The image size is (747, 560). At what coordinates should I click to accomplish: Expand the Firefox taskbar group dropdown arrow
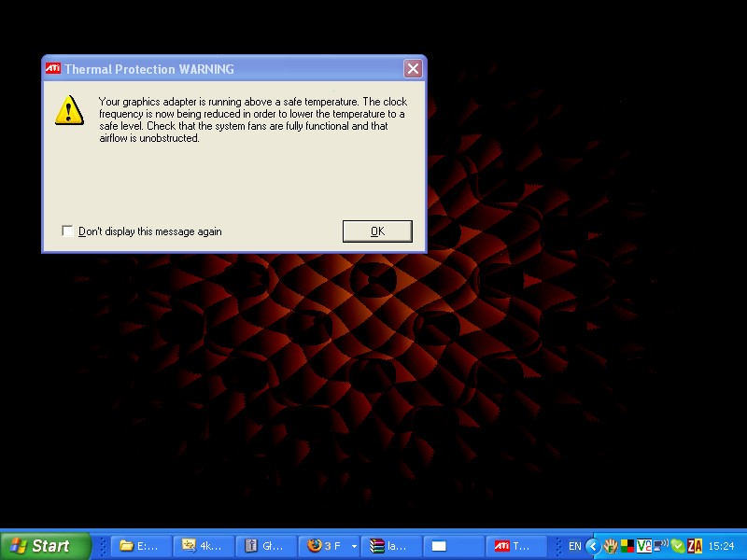point(354,546)
